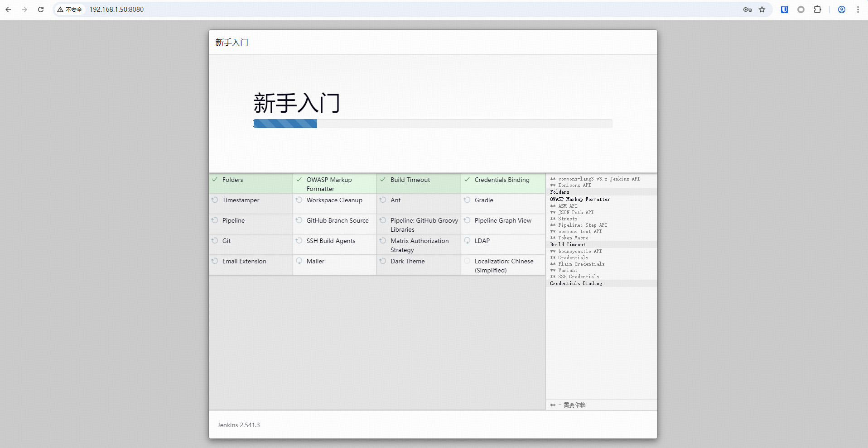
Task: Click the commons-lang3 v3.x Jenkins API log line
Action: 595,179
